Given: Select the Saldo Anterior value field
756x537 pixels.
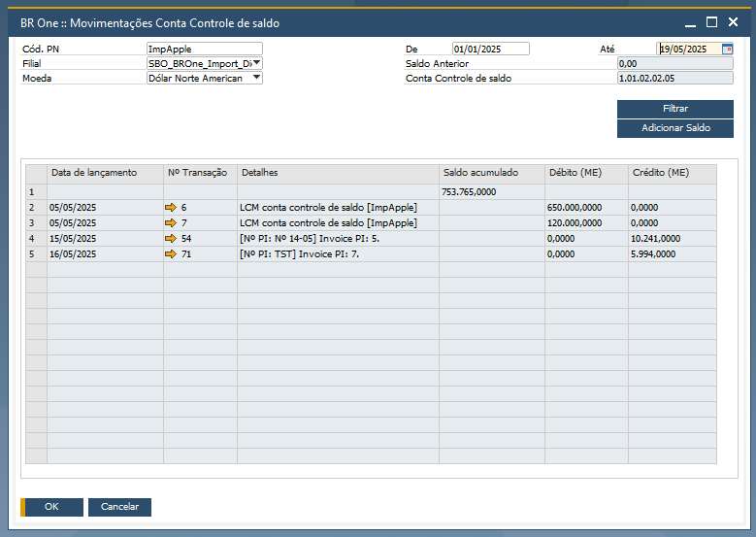Looking at the screenshot, I should (675, 64).
